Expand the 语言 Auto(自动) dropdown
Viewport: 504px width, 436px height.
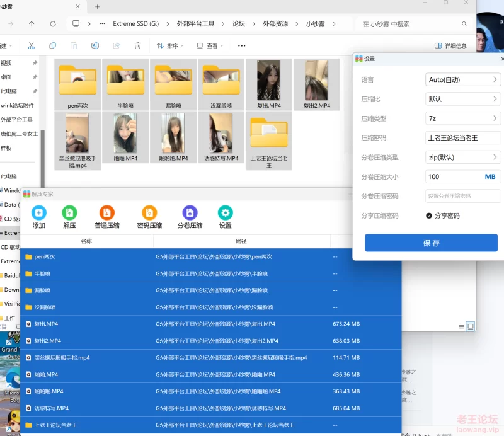tap(463, 80)
